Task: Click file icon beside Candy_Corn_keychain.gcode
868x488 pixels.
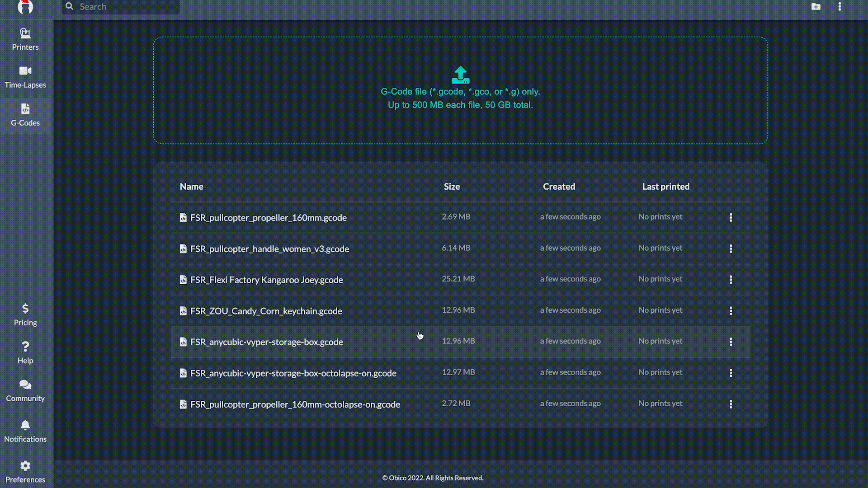Action: [x=183, y=311]
